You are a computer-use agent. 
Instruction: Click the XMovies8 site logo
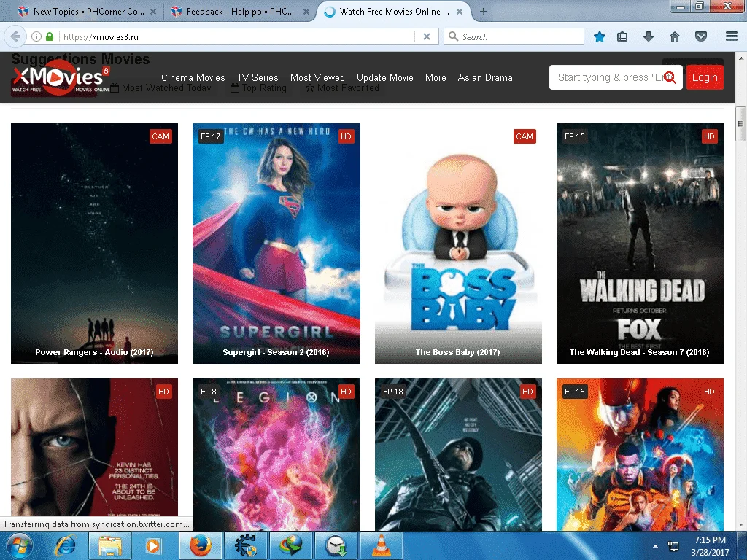click(x=61, y=77)
